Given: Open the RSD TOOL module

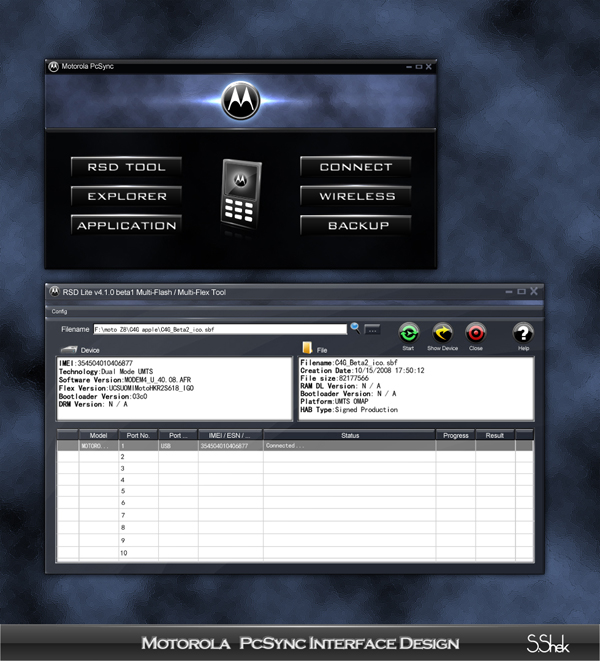Looking at the screenshot, I should [126, 167].
